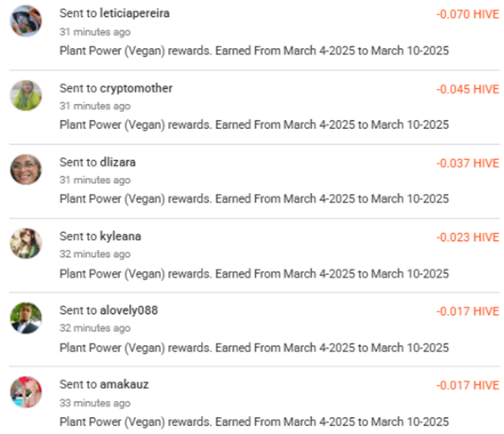
Task: Open kyleana's profile avatar
Action: [x=26, y=244]
